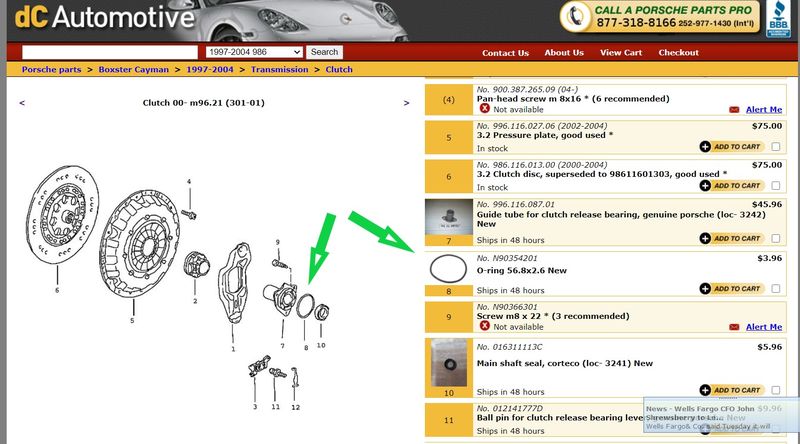Go to next diagram with right arrow

click(x=406, y=103)
